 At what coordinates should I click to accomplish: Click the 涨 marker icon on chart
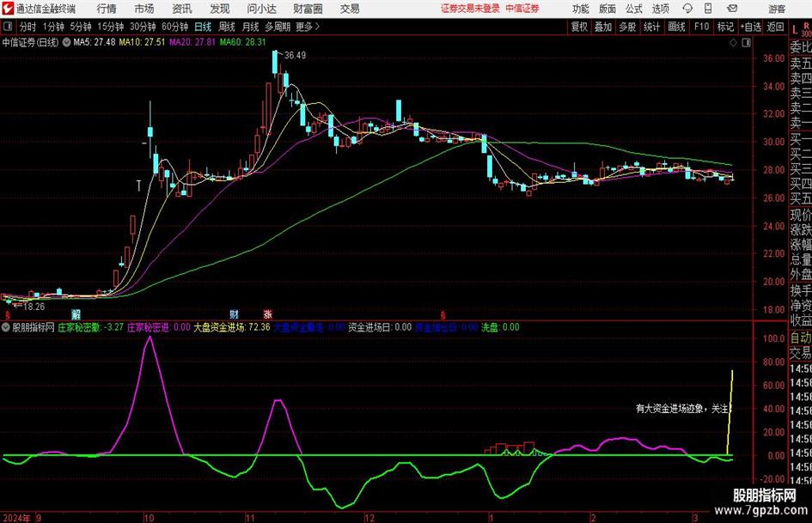[268, 314]
